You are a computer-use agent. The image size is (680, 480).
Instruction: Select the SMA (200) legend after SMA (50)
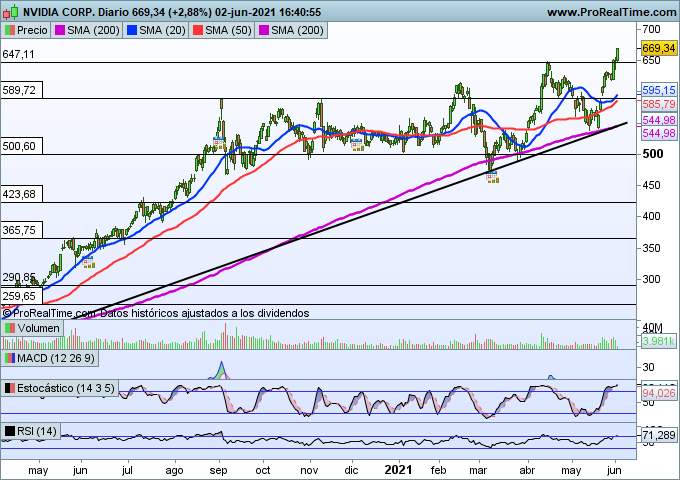tap(291, 30)
